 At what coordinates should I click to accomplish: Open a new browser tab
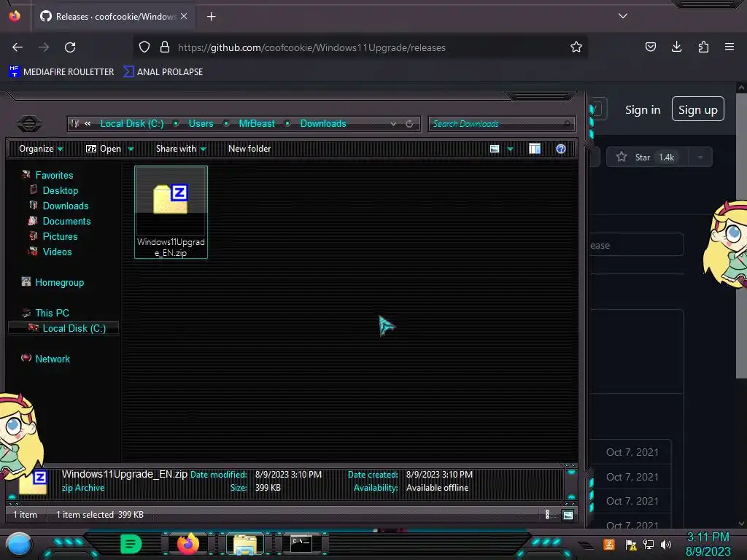[x=211, y=17]
